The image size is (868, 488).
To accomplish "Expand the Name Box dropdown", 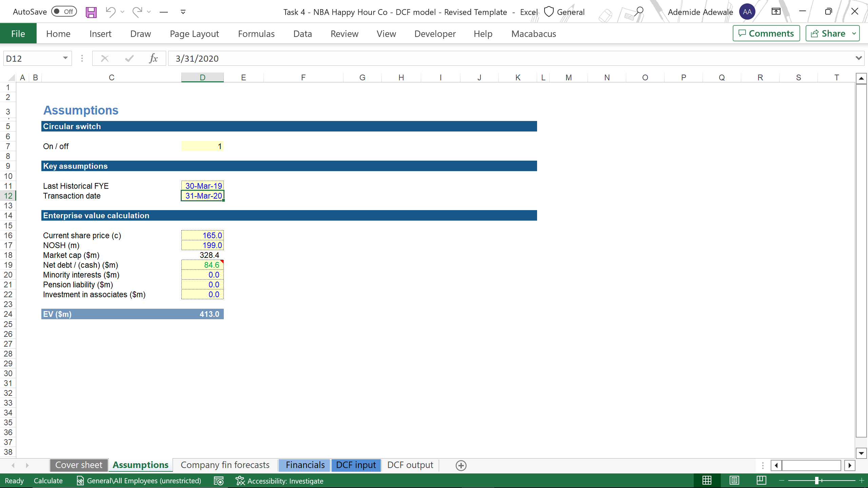I will tap(65, 58).
